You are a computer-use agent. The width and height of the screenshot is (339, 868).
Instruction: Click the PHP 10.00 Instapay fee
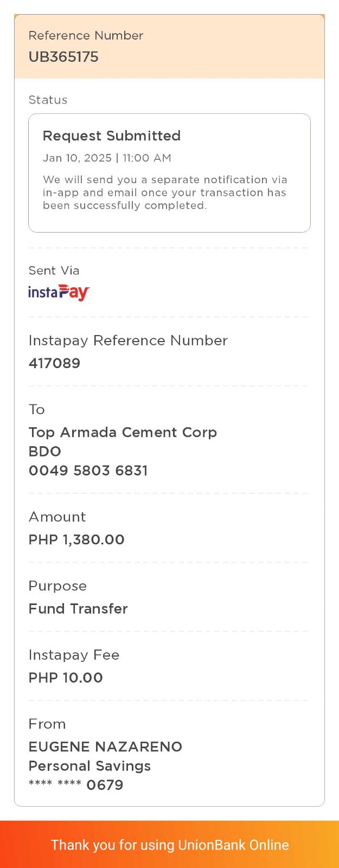point(66,678)
